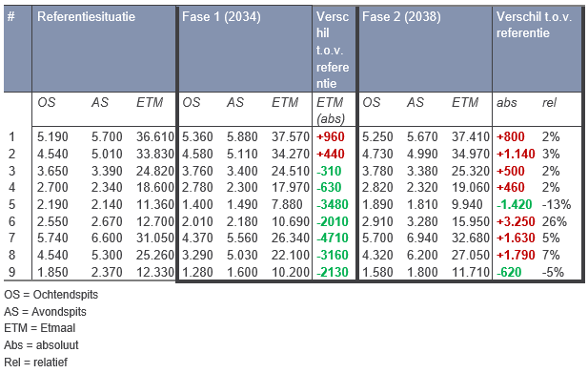Screen dimensions: 588x373
Task: Click value 32.680 in row 7
Action: pyautogui.click(x=471, y=238)
